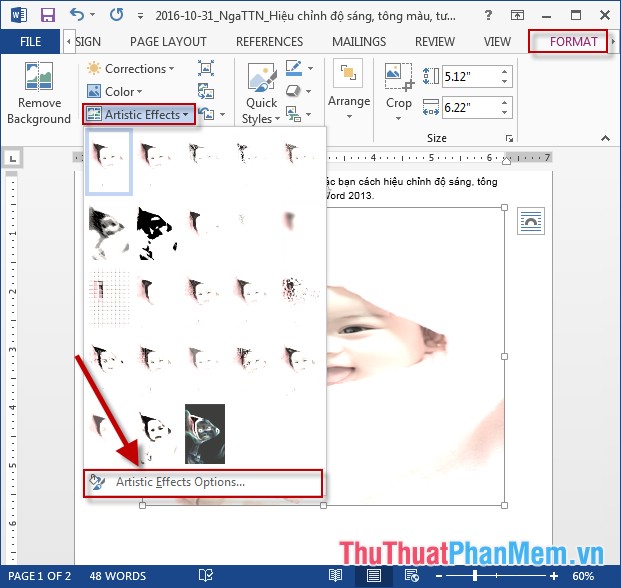Open the Customize Quick Access Toolbar dropdown
This screenshot has height=588, width=621.
(140, 16)
